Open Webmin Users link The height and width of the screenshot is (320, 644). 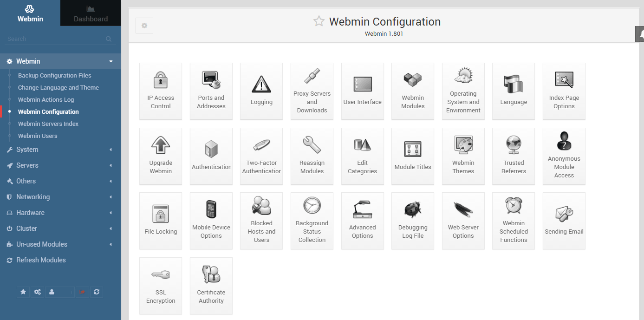(38, 136)
